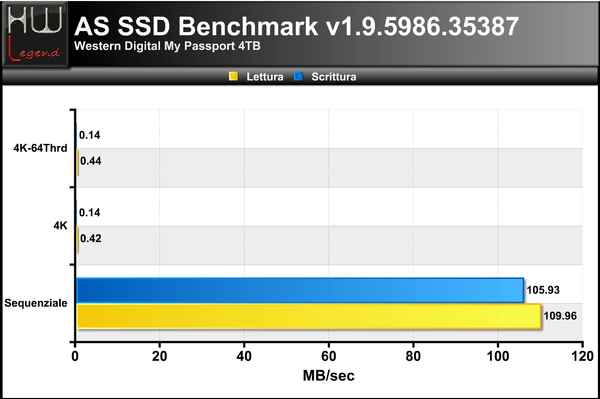The height and width of the screenshot is (399, 600).
Task: Click the Sequenziale axis label
Action: click(36, 303)
